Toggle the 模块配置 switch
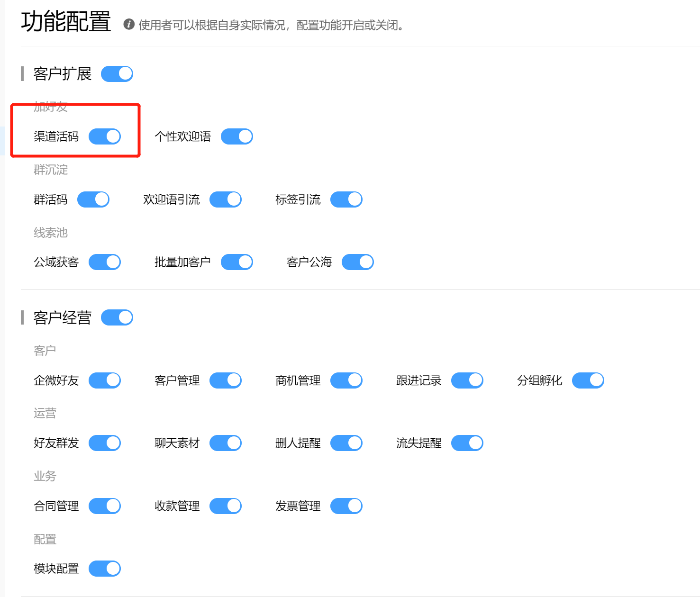The height and width of the screenshot is (597, 700). (105, 569)
